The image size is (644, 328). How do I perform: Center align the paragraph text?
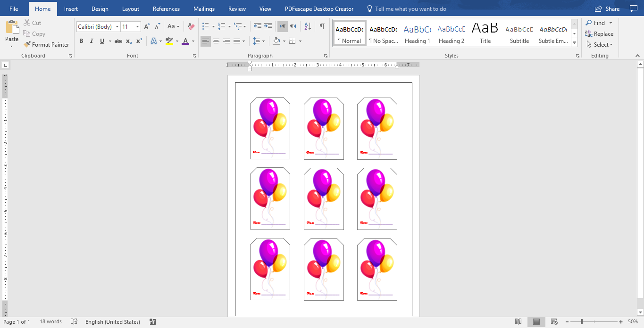tap(216, 41)
